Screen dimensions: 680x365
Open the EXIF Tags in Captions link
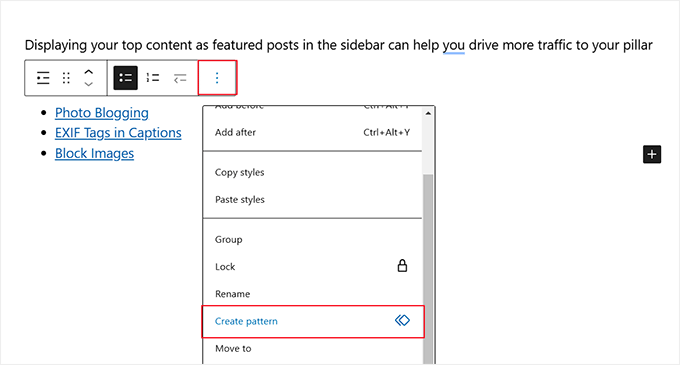click(x=118, y=133)
